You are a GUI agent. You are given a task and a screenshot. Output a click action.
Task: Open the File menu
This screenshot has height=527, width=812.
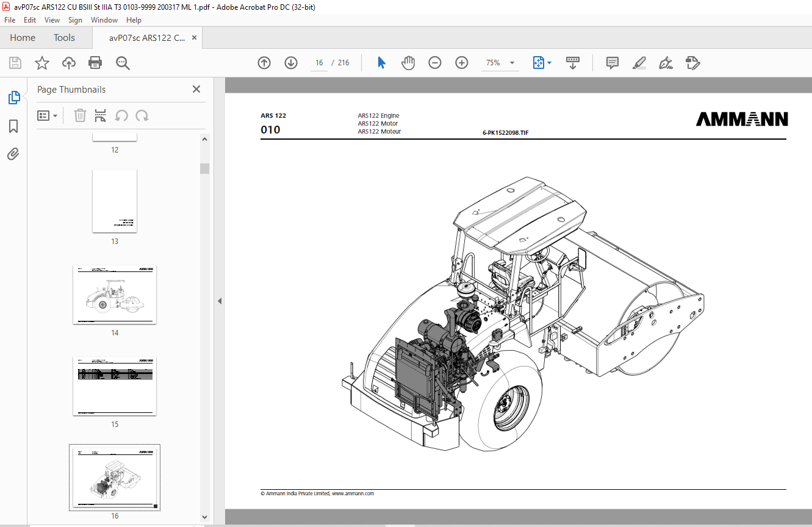(x=10, y=20)
